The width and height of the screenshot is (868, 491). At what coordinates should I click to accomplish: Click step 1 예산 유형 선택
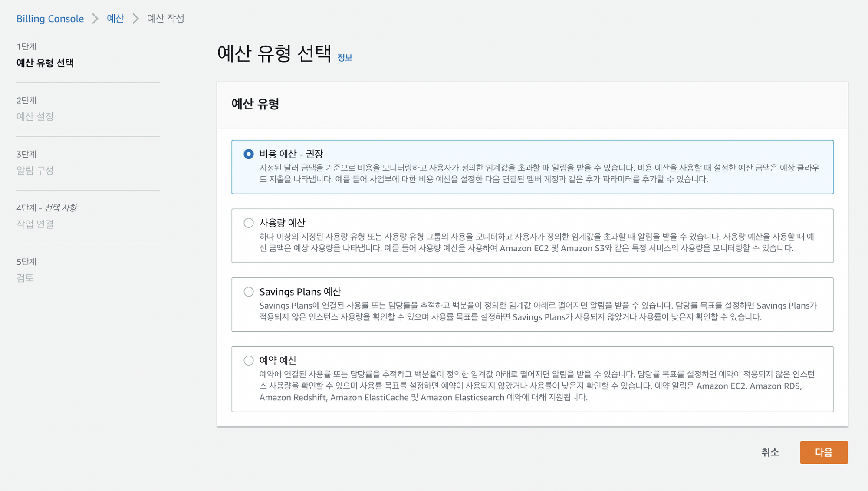point(45,63)
